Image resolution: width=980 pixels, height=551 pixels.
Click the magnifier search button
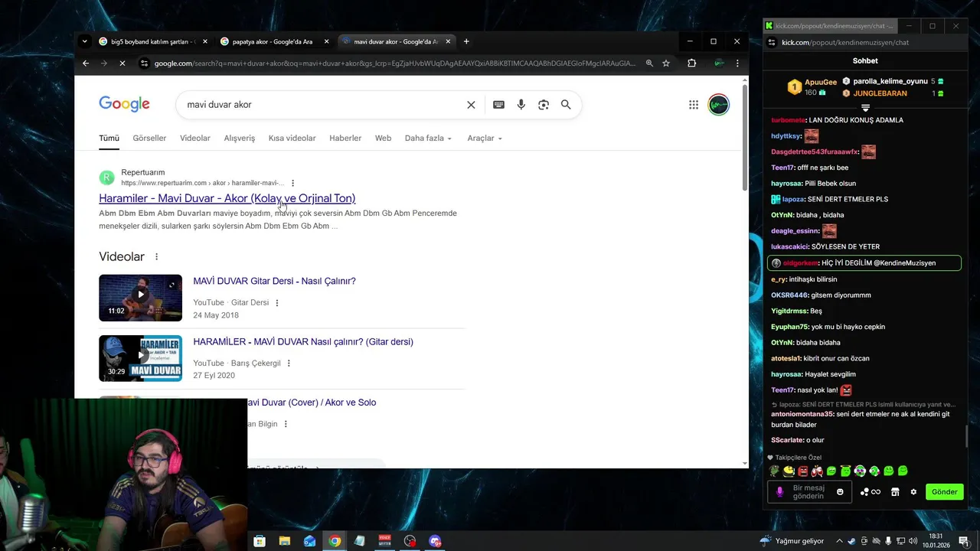[x=566, y=105]
